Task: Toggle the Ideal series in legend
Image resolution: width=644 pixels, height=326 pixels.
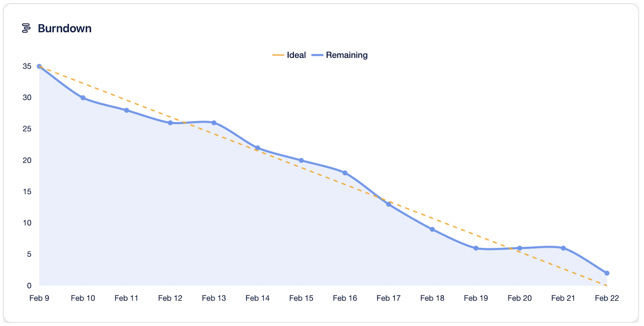Action: coord(289,55)
